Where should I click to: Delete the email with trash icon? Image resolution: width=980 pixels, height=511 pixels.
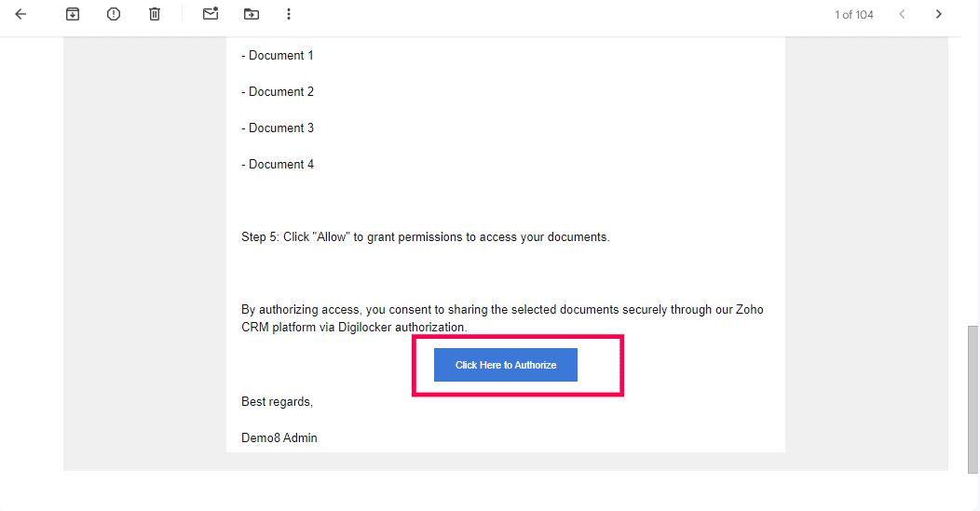pos(155,14)
